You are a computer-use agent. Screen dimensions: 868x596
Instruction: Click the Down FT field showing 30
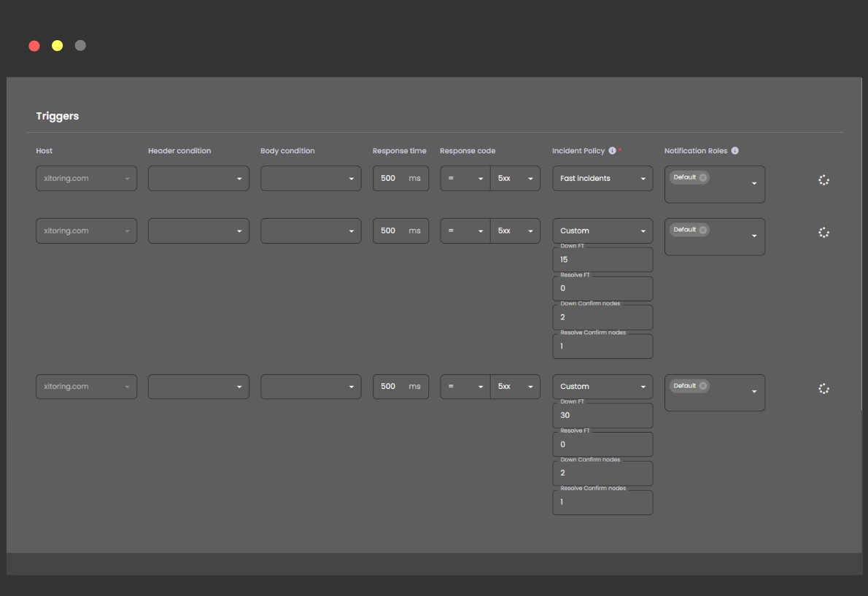602,416
